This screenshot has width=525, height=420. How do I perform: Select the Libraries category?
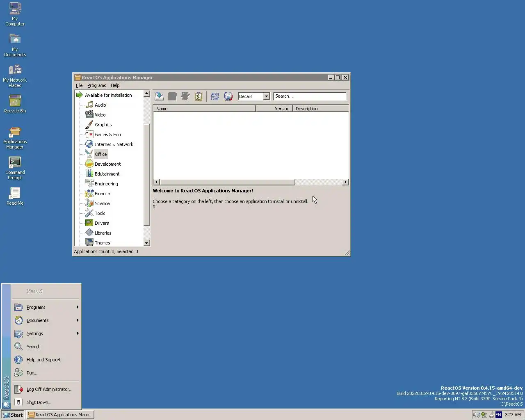click(103, 233)
